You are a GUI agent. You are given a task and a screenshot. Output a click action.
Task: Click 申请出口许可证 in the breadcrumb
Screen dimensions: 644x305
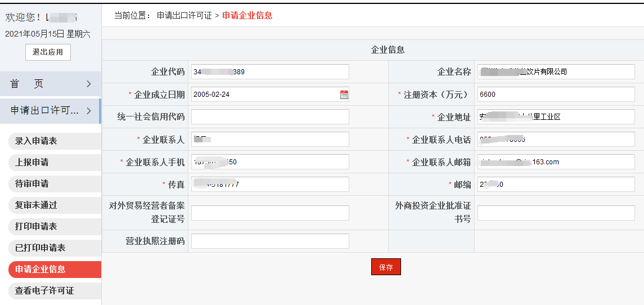point(184,16)
